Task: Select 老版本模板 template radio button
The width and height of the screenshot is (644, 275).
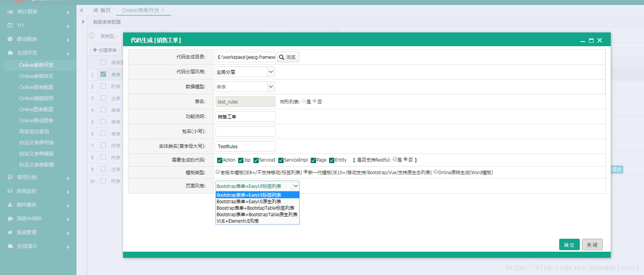Action: click(x=218, y=172)
